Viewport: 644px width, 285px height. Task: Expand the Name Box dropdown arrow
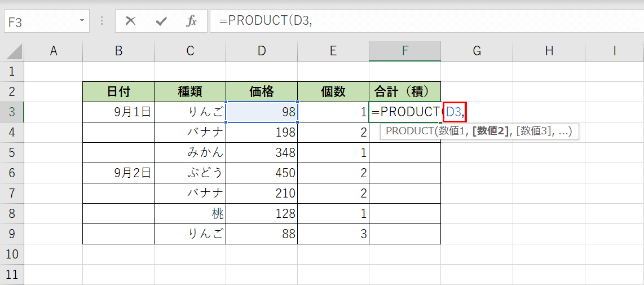(x=82, y=20)
